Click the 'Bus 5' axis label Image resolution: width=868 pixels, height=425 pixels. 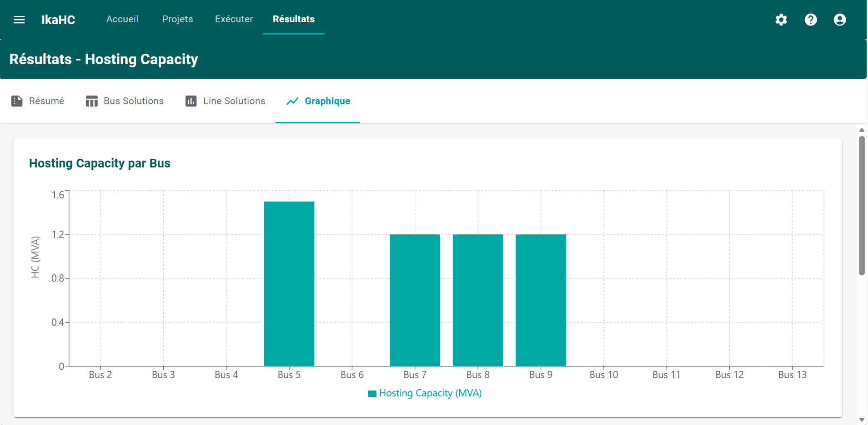pos(289,375)
